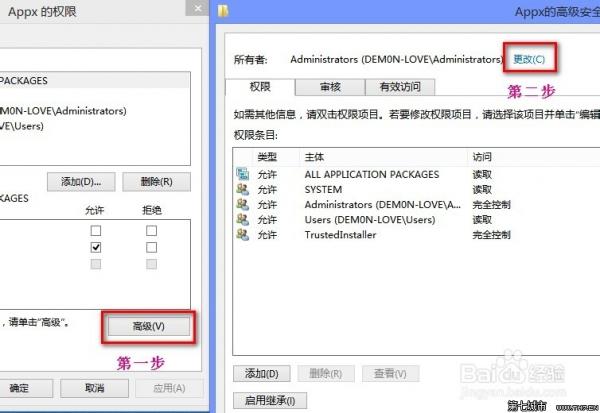Toggle first Allow checkbox in permissions list
600x413 pixels.
tap(96, 230)
